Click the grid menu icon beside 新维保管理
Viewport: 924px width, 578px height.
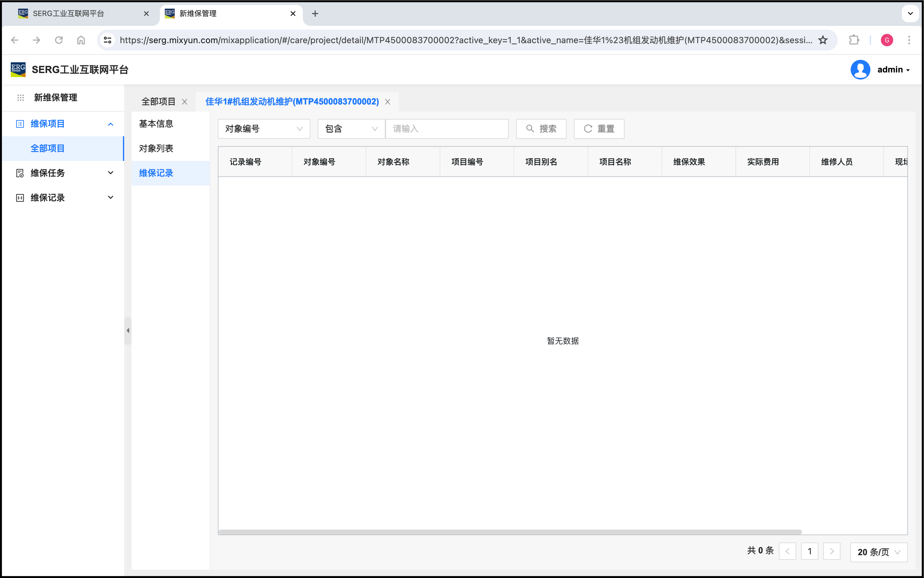[21, 98]
